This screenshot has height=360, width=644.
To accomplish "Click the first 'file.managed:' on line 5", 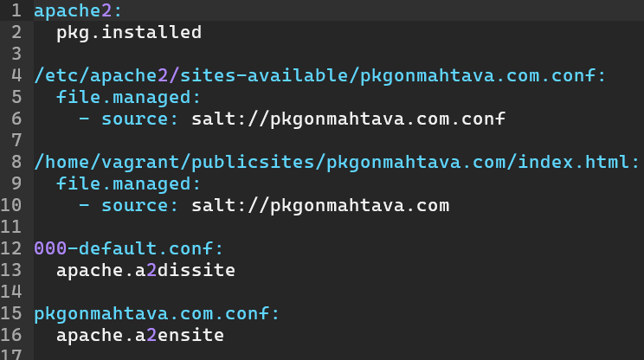I will pos(129,98).
